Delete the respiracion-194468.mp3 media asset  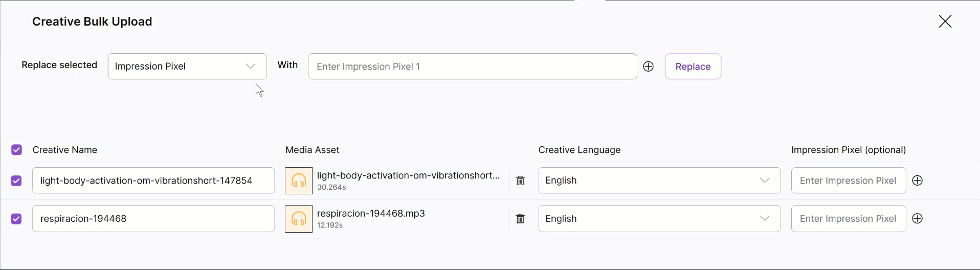[520, 219]
